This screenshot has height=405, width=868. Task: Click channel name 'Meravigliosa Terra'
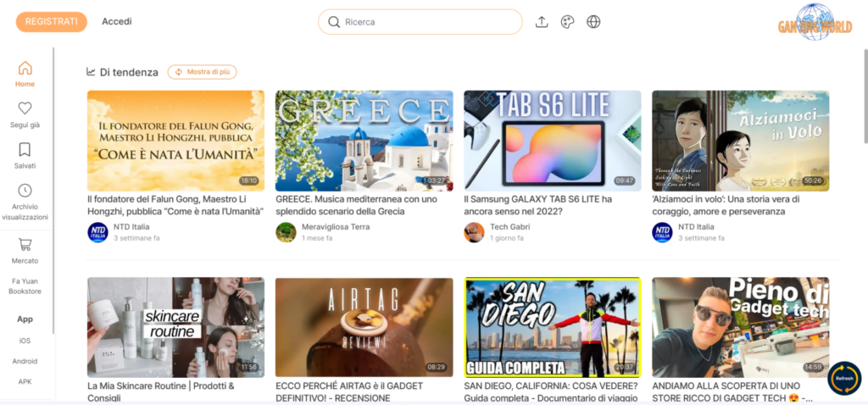[x=336, y=227]
